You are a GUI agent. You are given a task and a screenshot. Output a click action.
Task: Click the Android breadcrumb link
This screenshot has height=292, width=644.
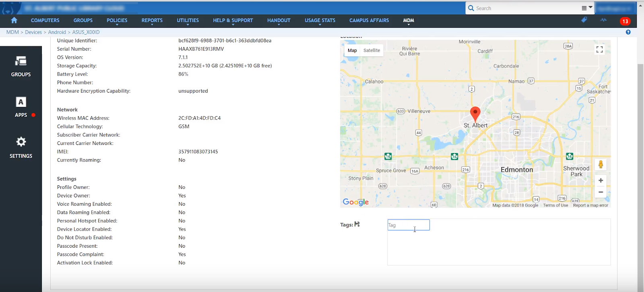pyautogui.click(x=57, y=32)
